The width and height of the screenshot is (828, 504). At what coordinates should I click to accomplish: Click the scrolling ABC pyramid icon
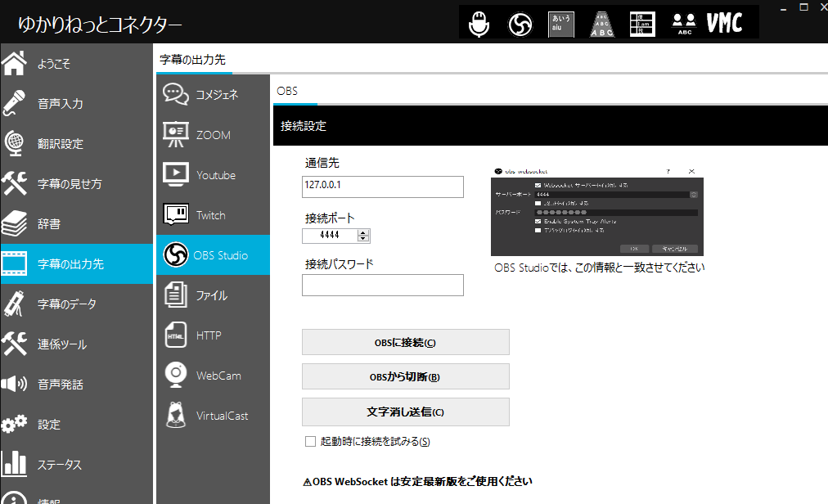click(x=602, y=25)
